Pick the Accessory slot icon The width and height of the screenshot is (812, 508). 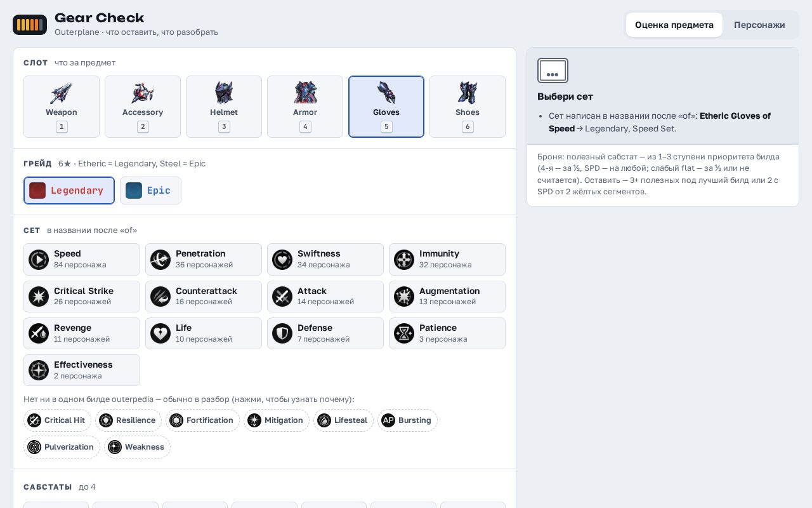pos(143,93)
